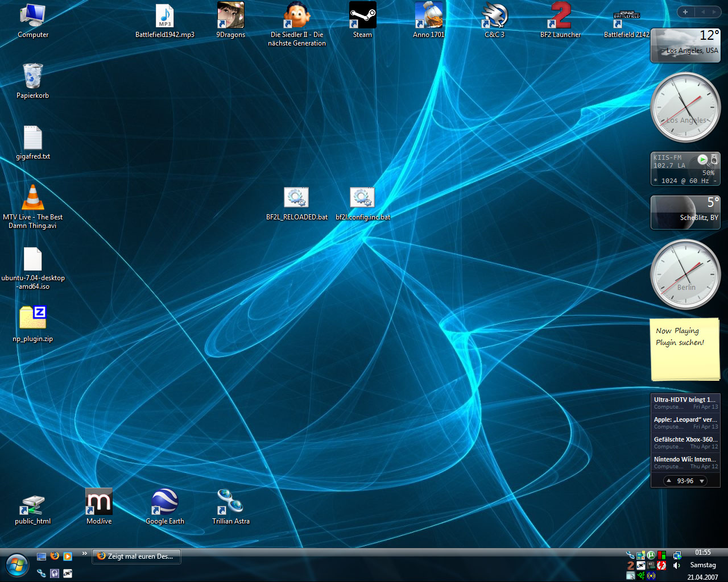Launch Die Siedler II shortcut
The image size is (728, 582).
pos(297,24)
